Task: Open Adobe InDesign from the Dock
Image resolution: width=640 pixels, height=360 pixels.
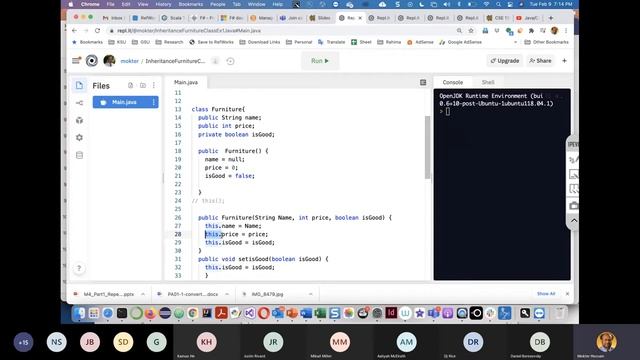Action: (391, 313)
